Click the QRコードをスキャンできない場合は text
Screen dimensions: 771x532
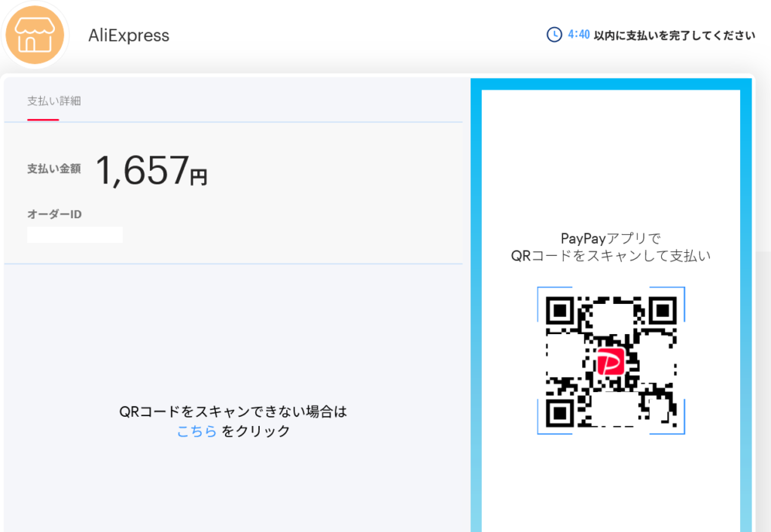[x=233, y=412]
